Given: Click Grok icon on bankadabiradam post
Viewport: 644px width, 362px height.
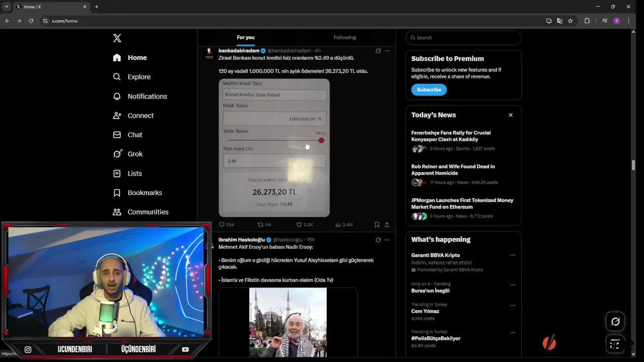Looking at the screenshot, I should pos(378,51).
